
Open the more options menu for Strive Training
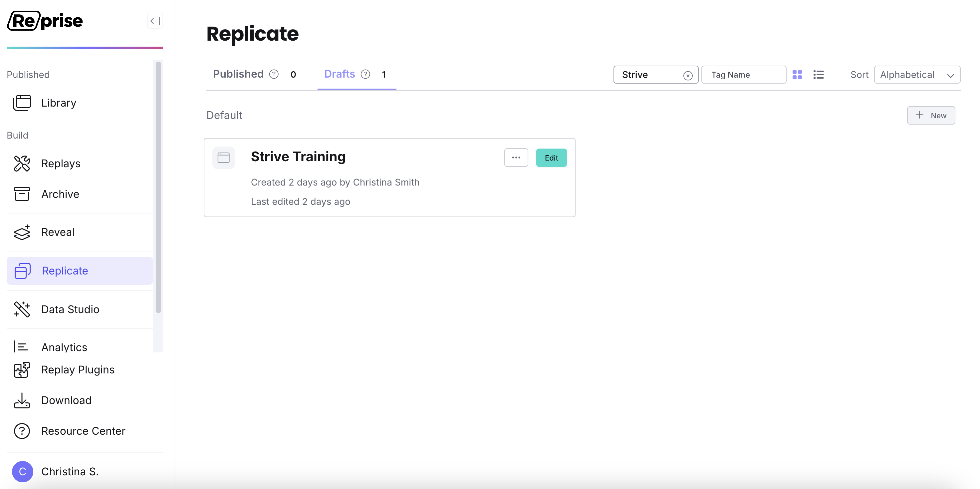[516, 158]
